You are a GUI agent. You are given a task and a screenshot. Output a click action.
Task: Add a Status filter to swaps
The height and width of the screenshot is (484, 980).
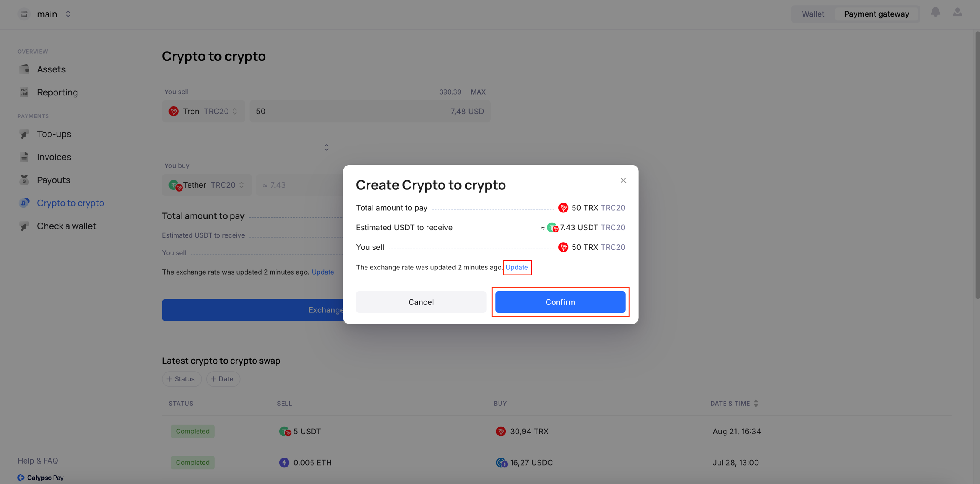pos(182,379)
